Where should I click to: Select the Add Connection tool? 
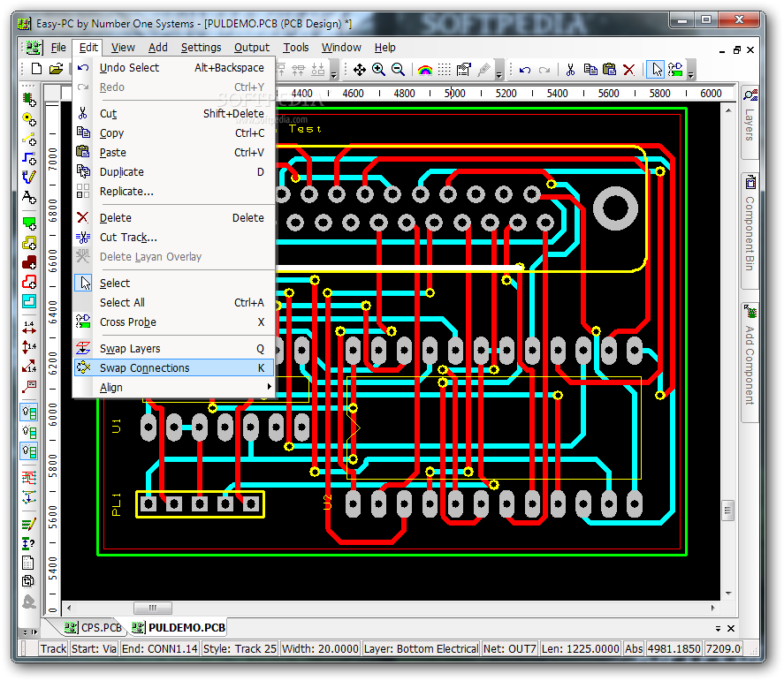coord(29,139)
